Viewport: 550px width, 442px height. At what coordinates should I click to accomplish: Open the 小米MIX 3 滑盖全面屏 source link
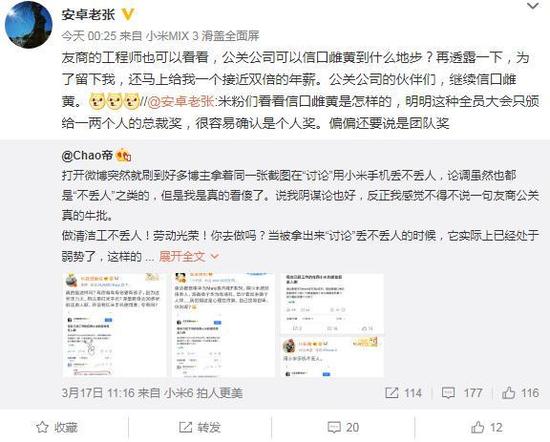(202, 36)
